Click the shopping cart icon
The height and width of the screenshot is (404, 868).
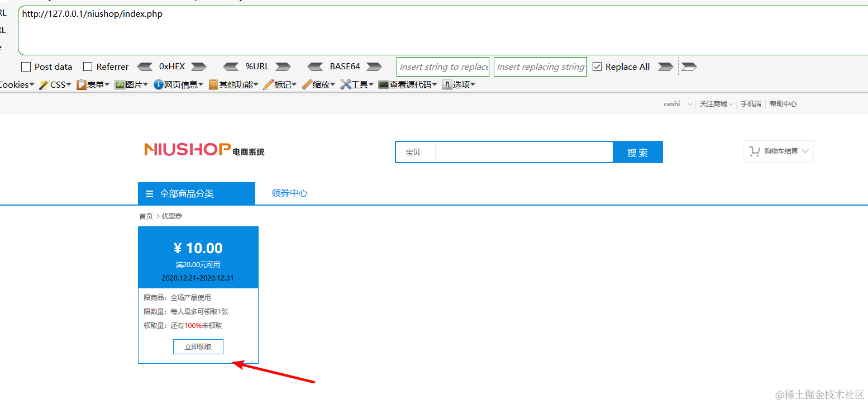coord(755,151)
